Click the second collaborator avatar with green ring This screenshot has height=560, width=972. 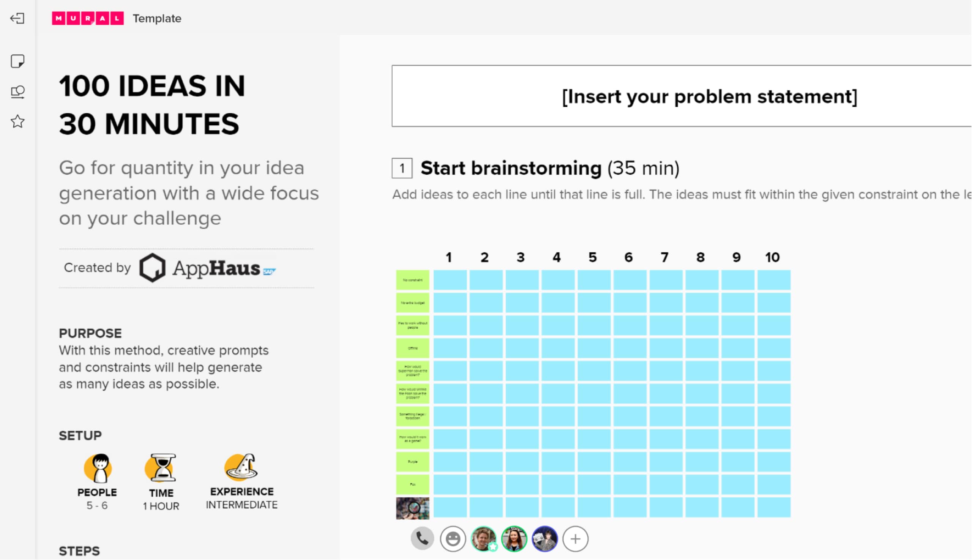pos(514,538)
